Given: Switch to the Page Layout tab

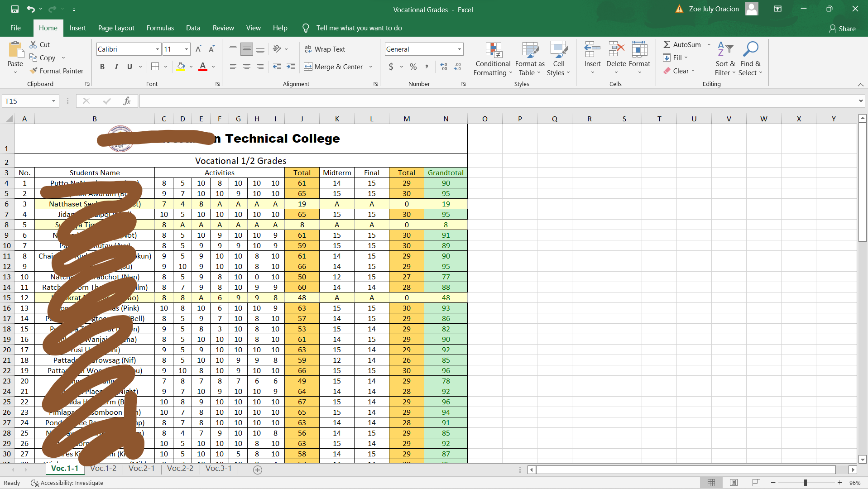Looking at the screenshot, I should (x=116, y=28).
